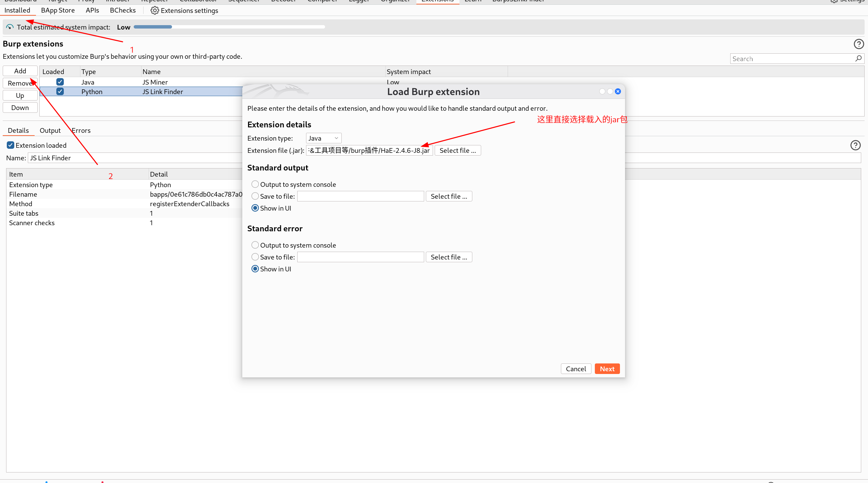Image resolution: width=868 pixels, height=483 pixels.
Task: Uncheck the JS Miner loaded checkbox
Action: 60,82
